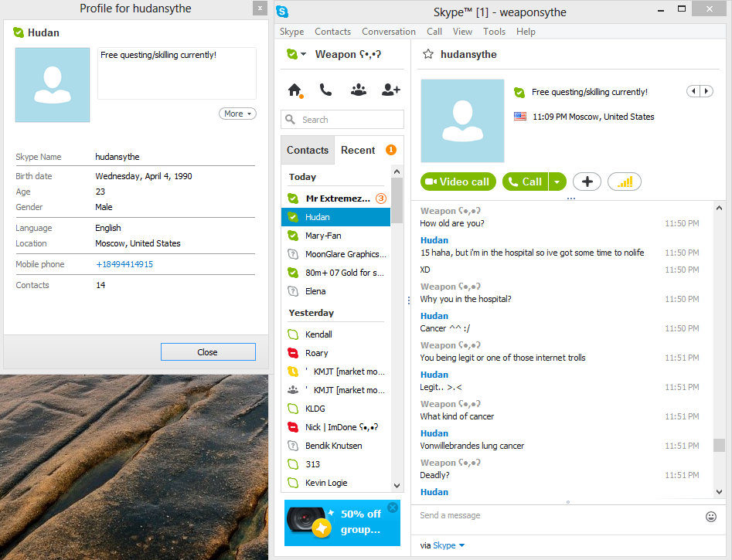732x560 pixels.
Task: Open the call phones dial icon
Action: click(326, 90)
